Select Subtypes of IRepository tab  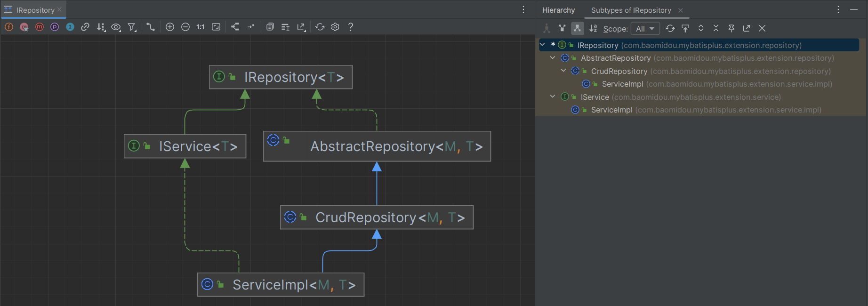631,10
